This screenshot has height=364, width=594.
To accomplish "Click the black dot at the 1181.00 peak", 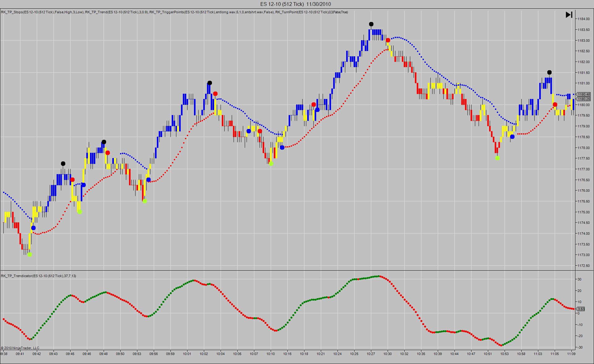I will coord(210,83).
